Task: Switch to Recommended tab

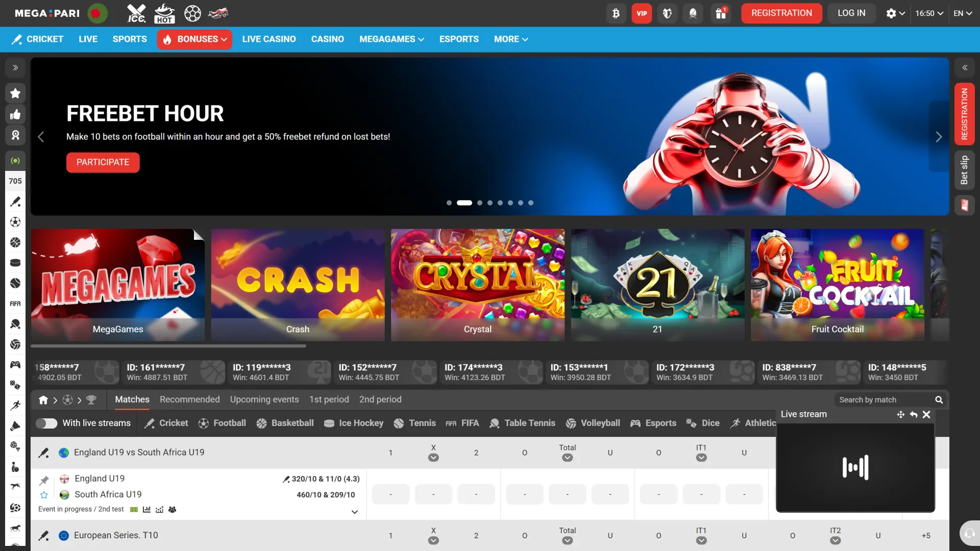Action: (189, 399)
